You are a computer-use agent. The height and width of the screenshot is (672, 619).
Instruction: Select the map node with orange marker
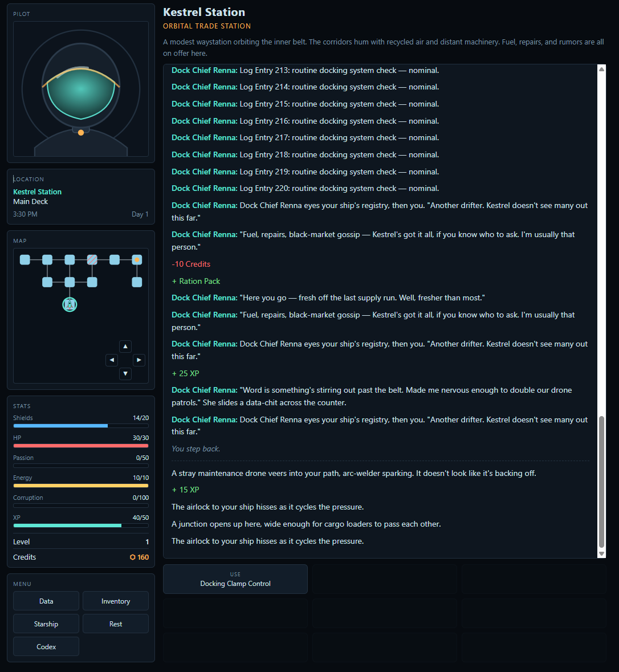coord(137,260)
